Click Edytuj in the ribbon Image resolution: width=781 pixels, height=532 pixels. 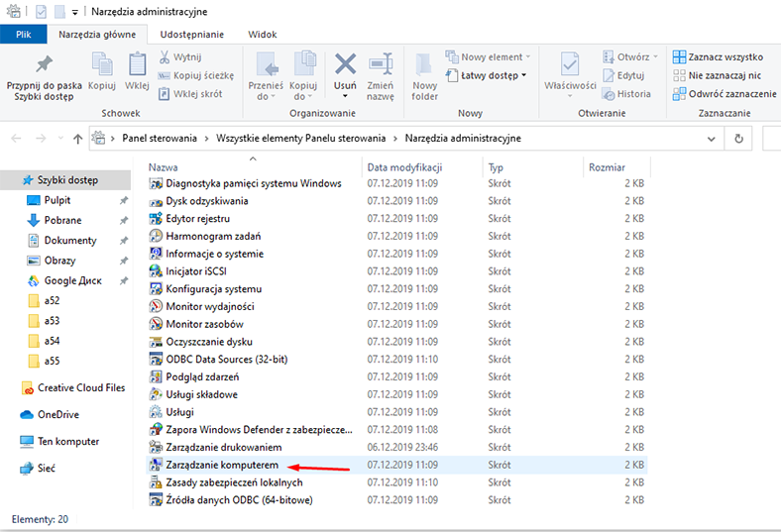coord(623,75)
